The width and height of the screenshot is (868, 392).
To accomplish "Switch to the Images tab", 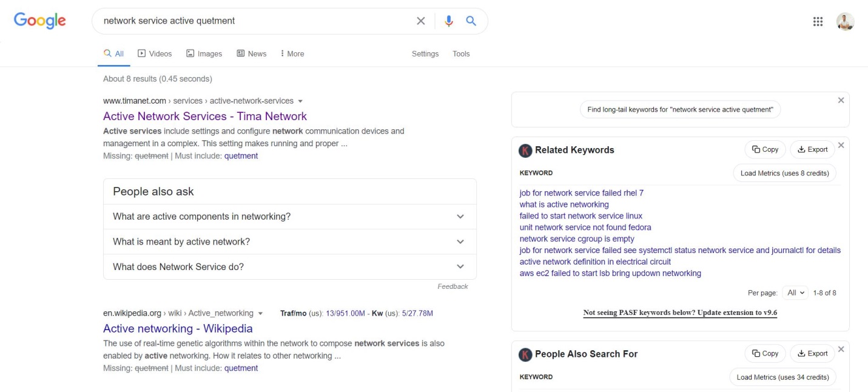I will [x=204, y=54].
